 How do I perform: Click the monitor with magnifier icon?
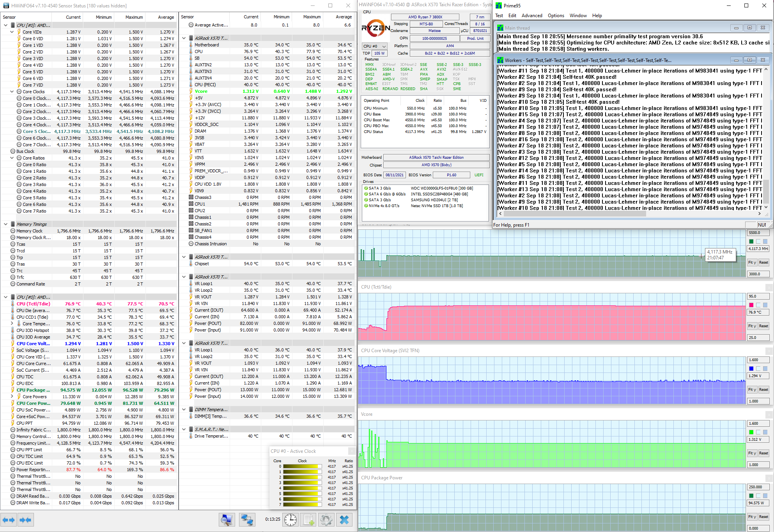(x=227, y=520)
